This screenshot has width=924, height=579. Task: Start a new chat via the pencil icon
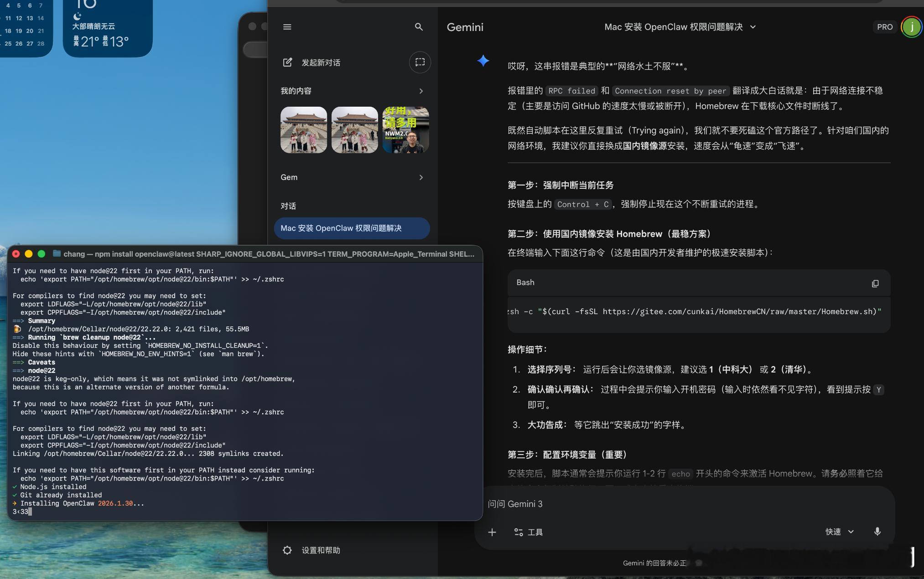point(287,62)
